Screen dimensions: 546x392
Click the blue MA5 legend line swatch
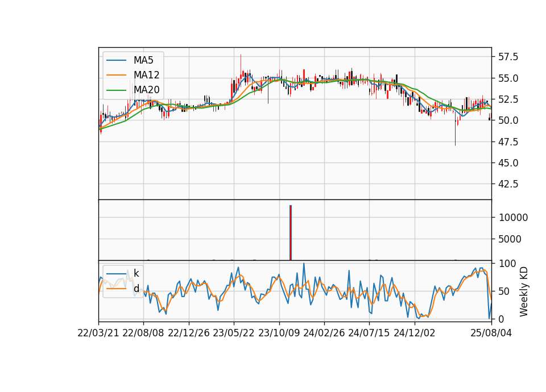click(x=116, y=60)
